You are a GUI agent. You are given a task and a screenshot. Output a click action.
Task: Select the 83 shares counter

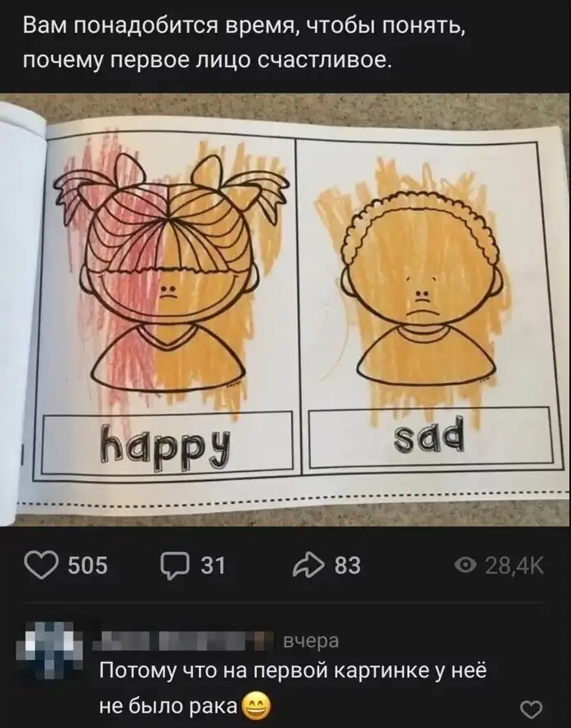pos(348,565)
